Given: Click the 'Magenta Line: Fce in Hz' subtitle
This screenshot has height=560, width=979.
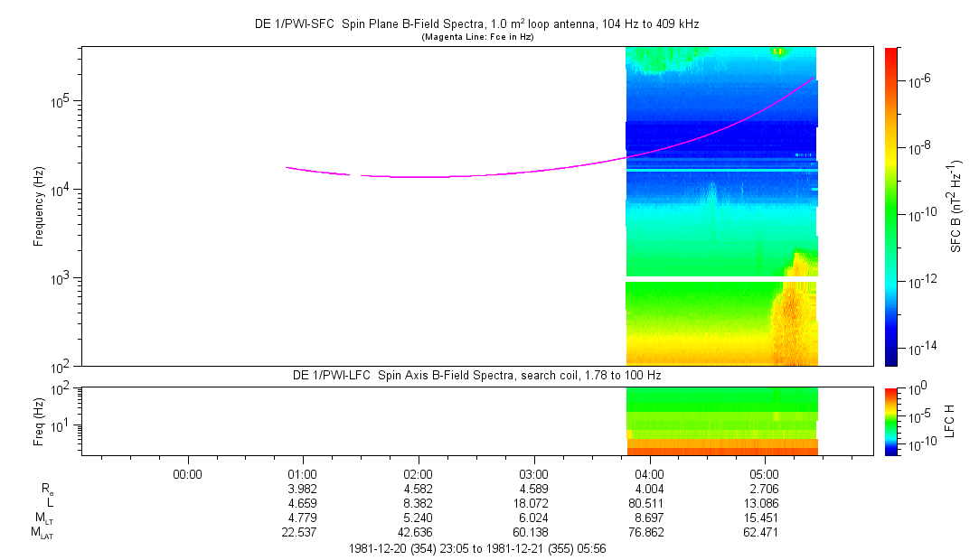Looking at the screenshot, I should pos(479,37).
